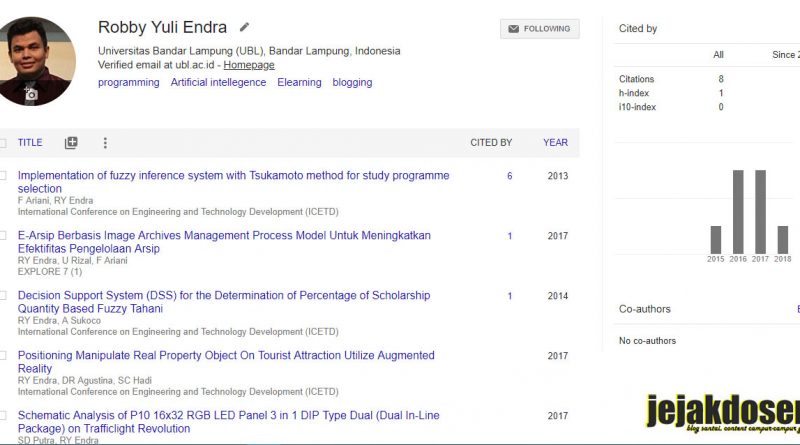800x445 pixels.
Task: Open the three-dot more options menu
Action: (105, 143)
